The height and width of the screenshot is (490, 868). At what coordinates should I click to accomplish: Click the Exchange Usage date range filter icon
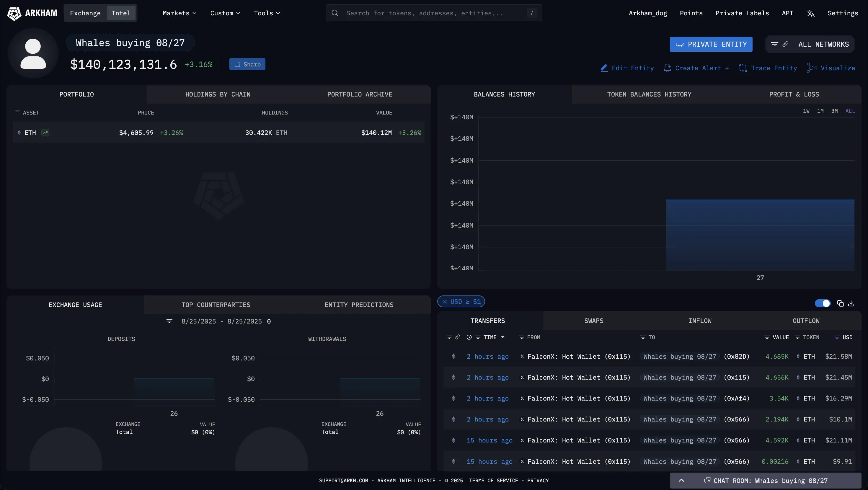(x=169, y=321)
